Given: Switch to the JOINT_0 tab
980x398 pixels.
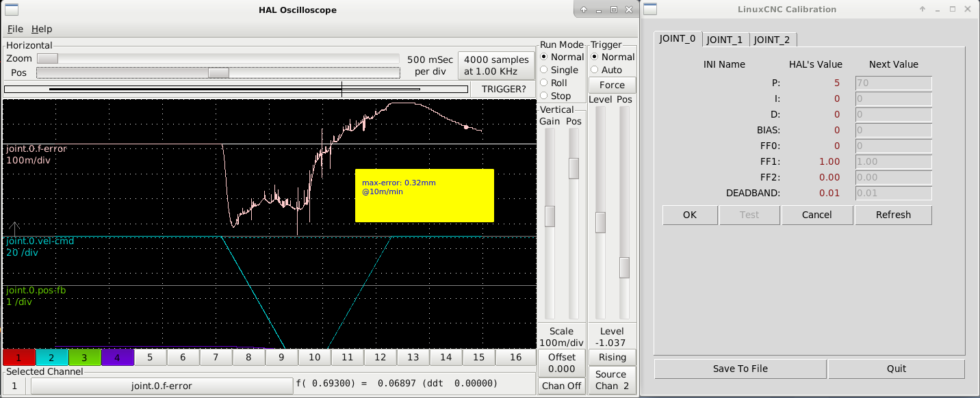Looking at the screenshot, I should point(678,39).
